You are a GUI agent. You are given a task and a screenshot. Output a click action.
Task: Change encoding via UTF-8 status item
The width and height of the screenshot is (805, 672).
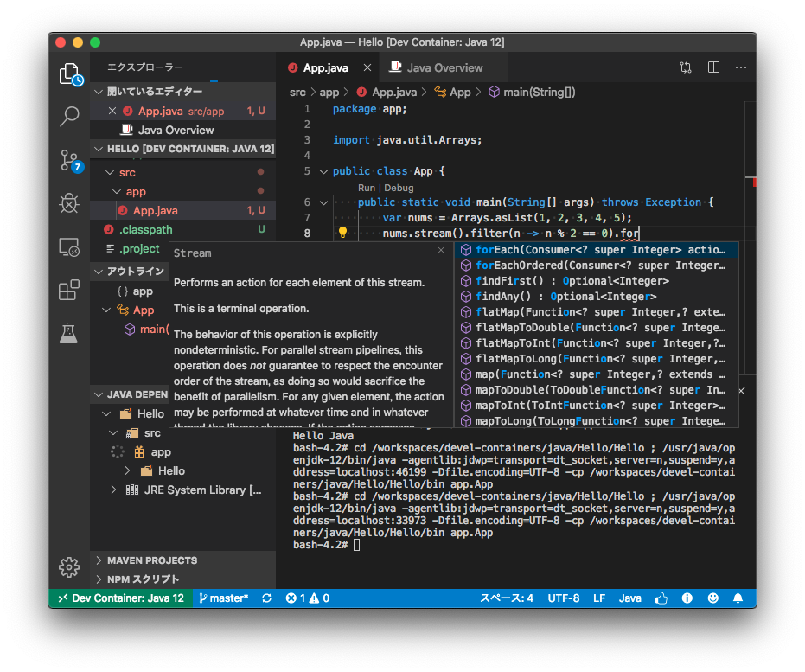tap(563, 598)
